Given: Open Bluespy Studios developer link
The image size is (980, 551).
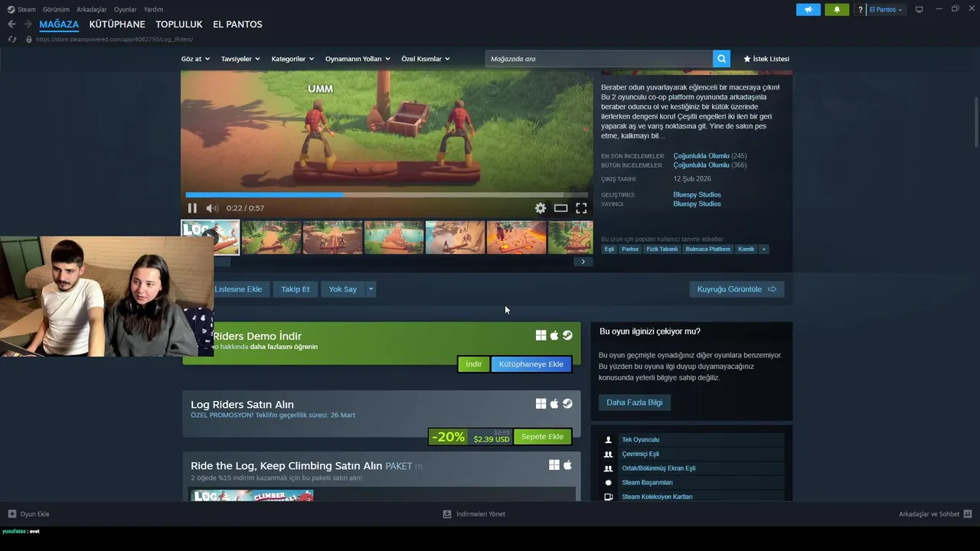Looking at the screenshot, I should coord(697,194).
